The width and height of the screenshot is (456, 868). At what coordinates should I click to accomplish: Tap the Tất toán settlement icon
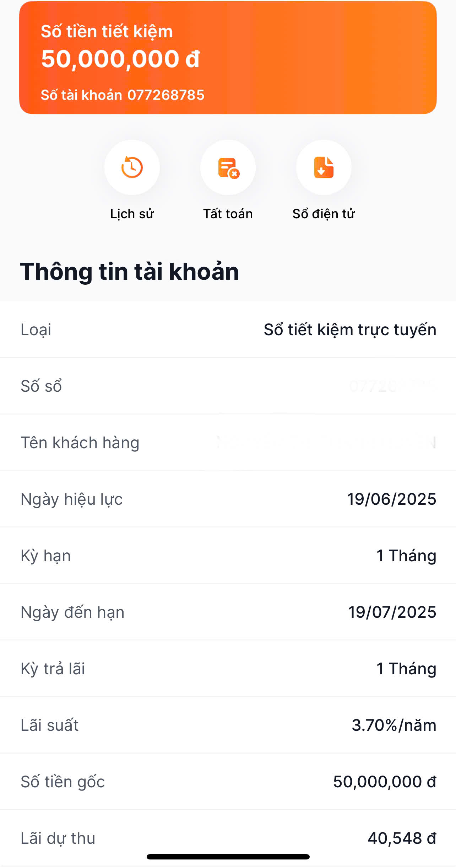click(x=228, y=167)
